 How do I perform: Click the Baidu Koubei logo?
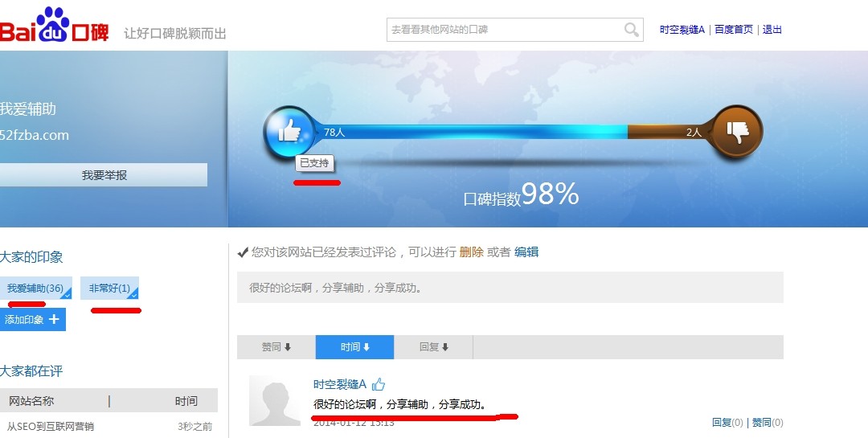[x=54, y=26]
